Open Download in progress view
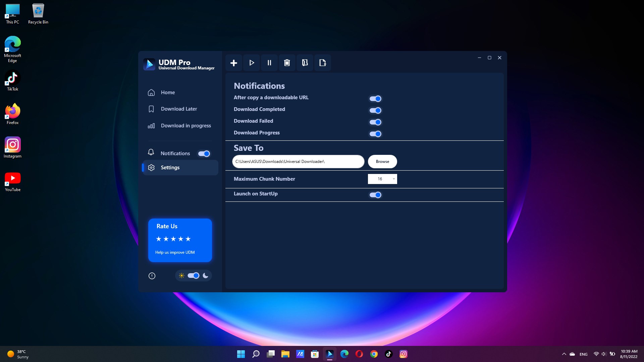Viewport: 644px width, 362px height. click(180, 126)
